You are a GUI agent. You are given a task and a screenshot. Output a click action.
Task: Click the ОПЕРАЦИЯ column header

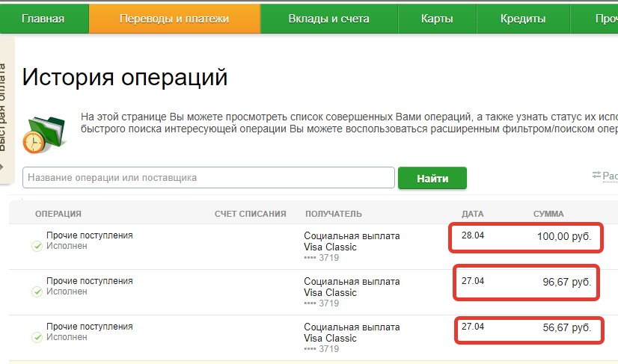(x=58, y=214)
